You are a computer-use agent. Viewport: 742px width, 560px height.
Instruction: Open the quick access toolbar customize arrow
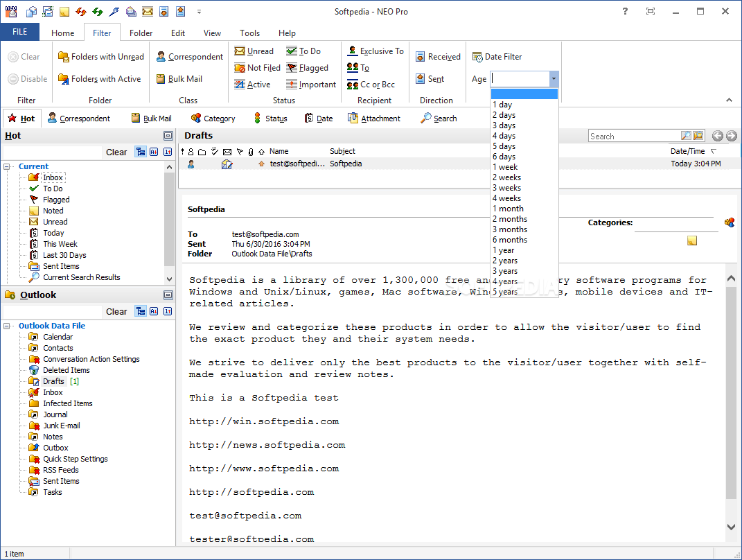point(200,12)
